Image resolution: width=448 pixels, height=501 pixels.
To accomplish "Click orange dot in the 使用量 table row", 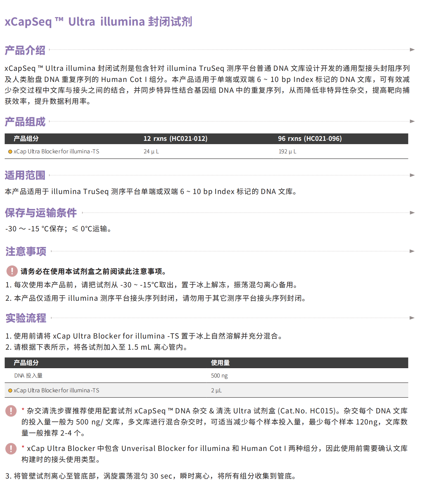I will pyautogui.click(x=10, y=391).
